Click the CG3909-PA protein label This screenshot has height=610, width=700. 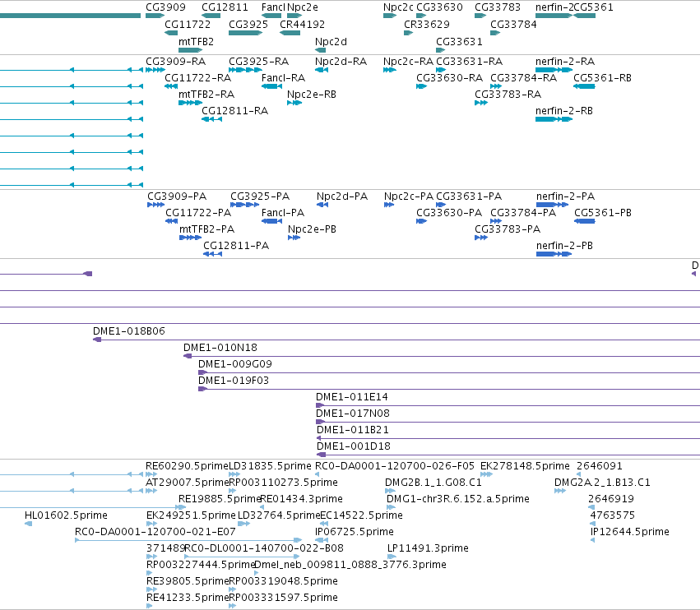(177, 196)
